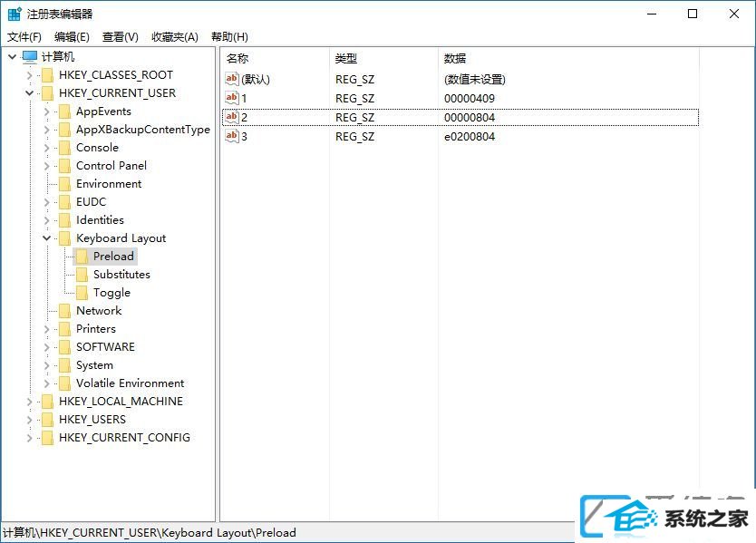The height and width of the screenshot is (543, 756).
Task: Click the Printers folder icon
Action: point(64,329)
